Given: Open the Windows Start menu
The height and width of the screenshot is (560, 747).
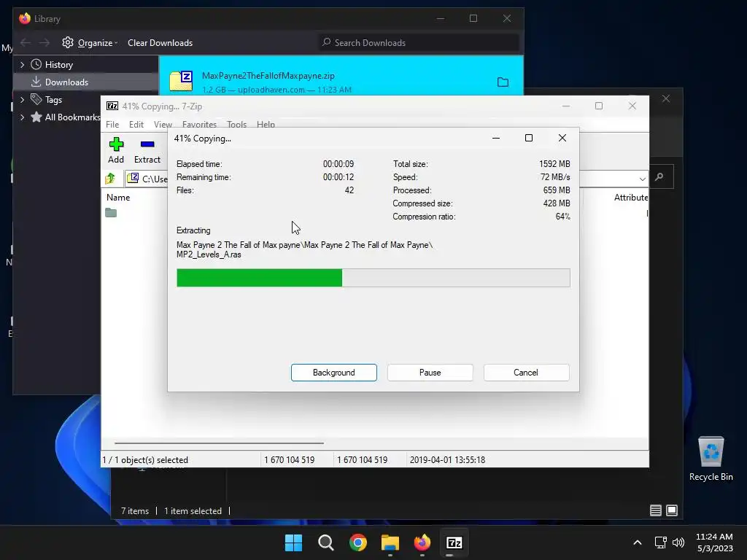Looking at the screenshot, I should (x=293, y=542).
